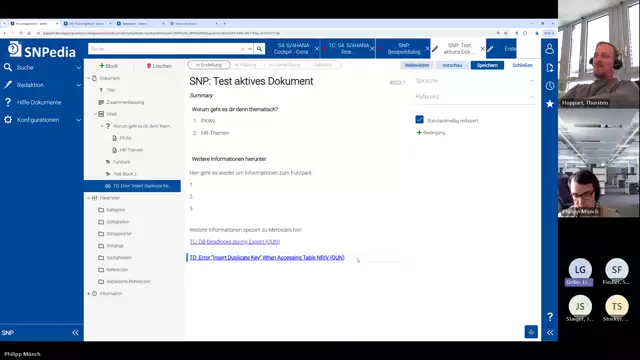Click the search magnifier button

tap(259, 49)
